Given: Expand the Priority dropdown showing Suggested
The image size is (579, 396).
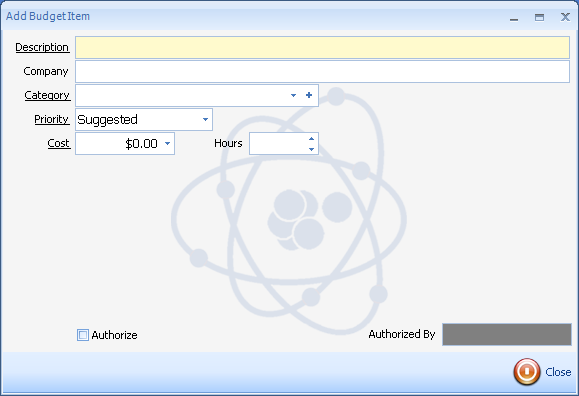Looking at the screenshot, I should [x=205, y=119].
